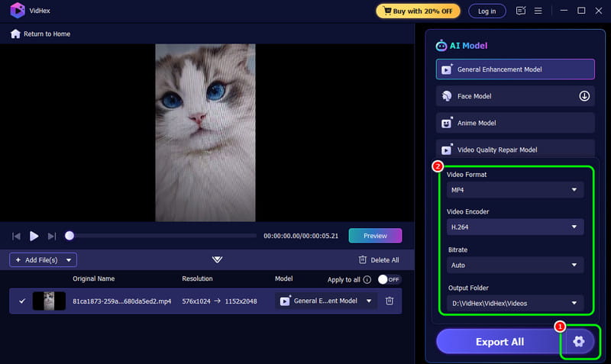
Task: Click the video playback progress slider
Action: coord(160,236)
